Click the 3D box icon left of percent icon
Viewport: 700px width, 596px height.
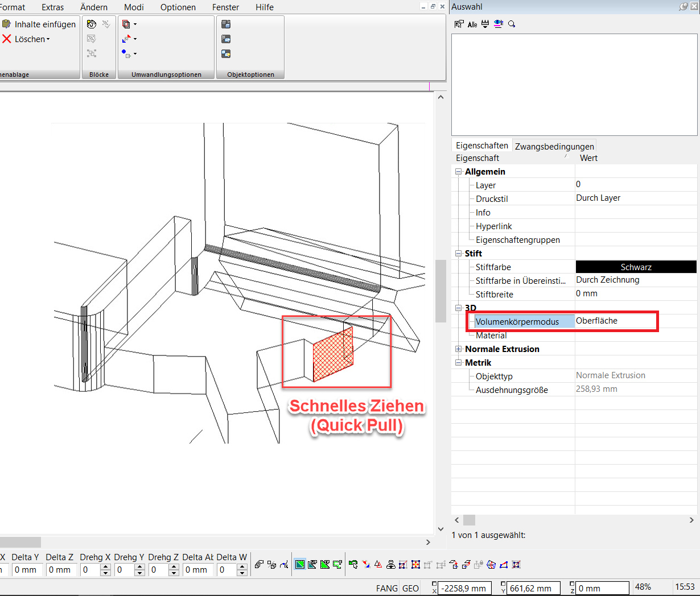tap(259, 564)
